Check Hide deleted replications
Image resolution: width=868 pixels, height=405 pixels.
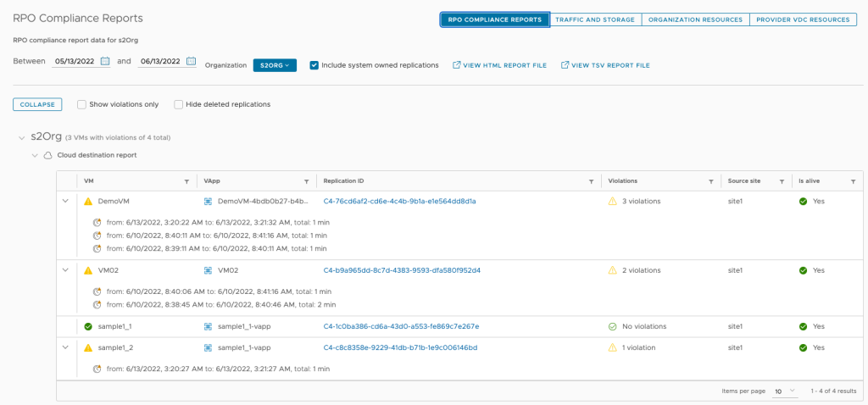[179, 104]
